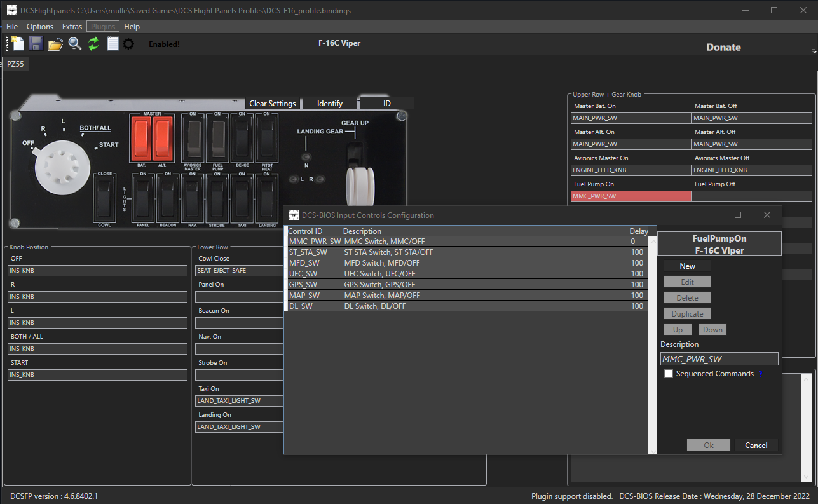
Task: Open the Help menu
Action: point(132,27)
